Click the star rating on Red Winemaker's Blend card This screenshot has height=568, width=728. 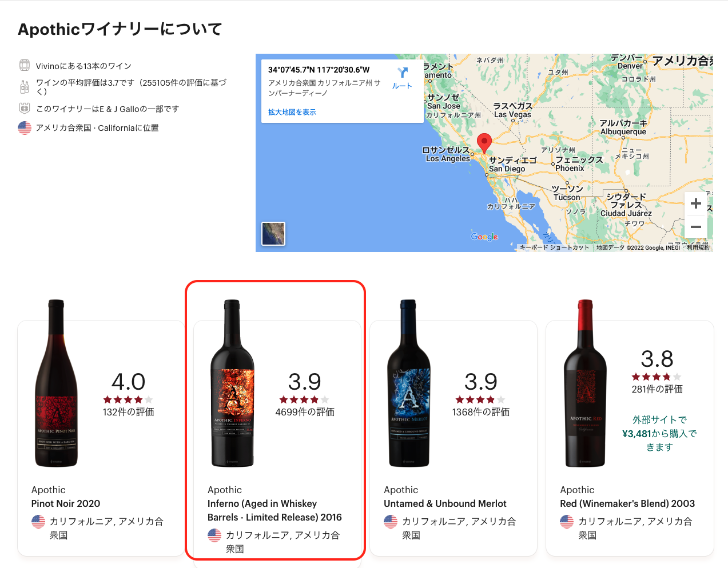point(657,377)
